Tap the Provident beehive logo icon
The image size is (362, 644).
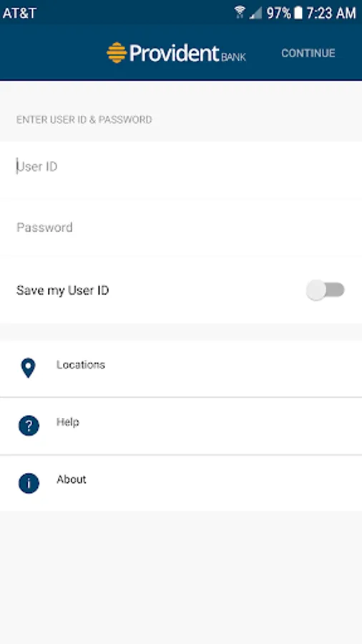[117, 52]
